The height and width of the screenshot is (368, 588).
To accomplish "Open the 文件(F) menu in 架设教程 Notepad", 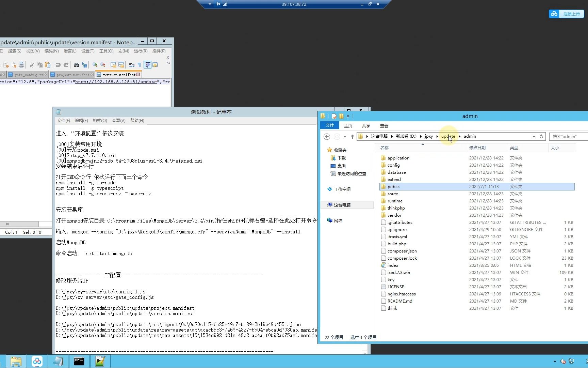I will [63, 121].
